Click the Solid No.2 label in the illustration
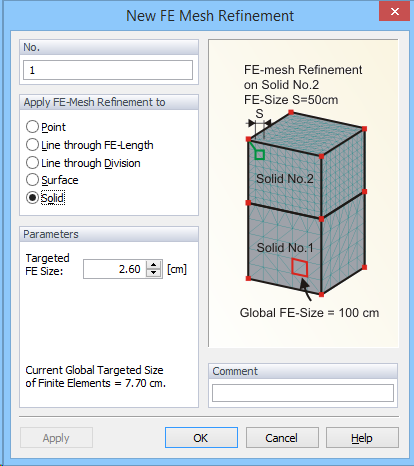 pos(285,179)
